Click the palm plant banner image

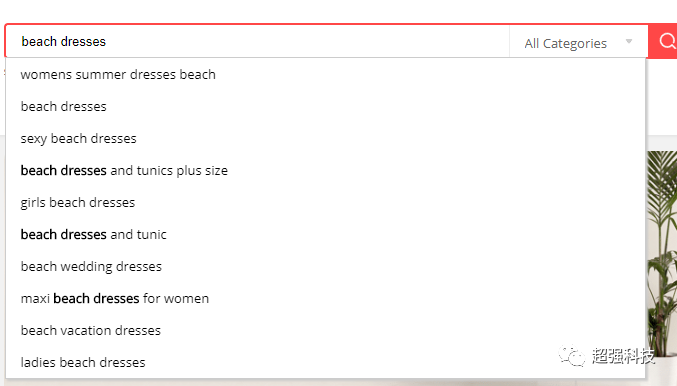[662, 255]
